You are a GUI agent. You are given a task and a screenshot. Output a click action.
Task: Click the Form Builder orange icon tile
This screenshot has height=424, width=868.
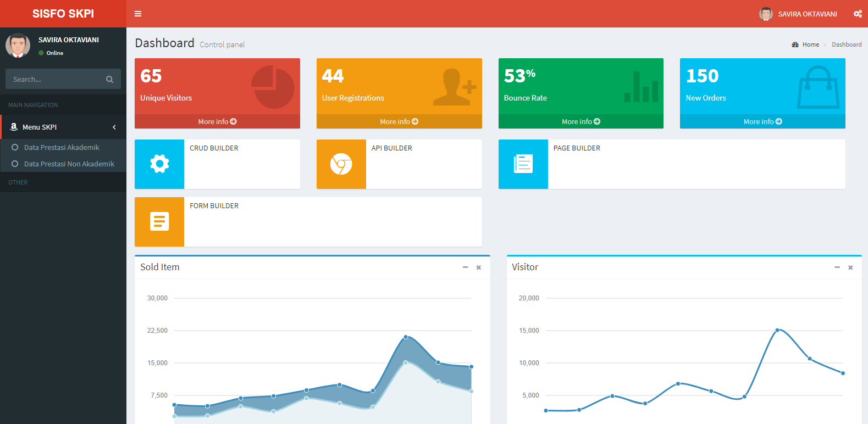click(159, 221)
